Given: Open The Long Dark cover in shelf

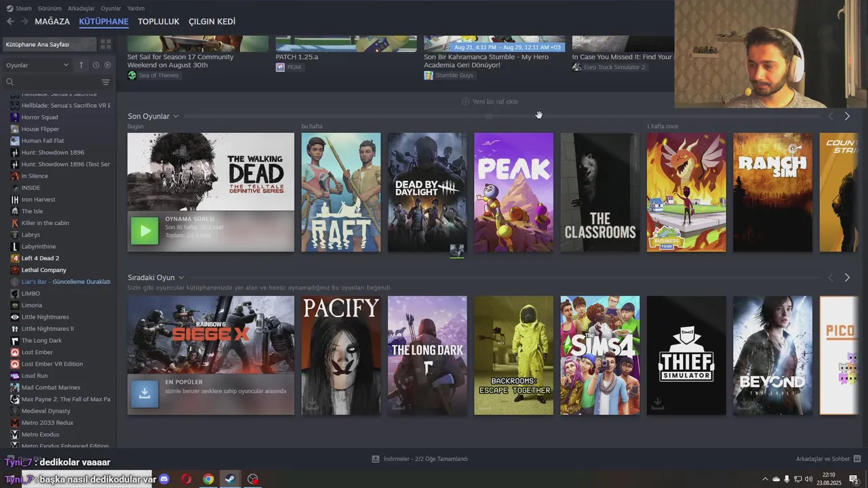Looking at the screenshot, I should (x=427, y=355).
